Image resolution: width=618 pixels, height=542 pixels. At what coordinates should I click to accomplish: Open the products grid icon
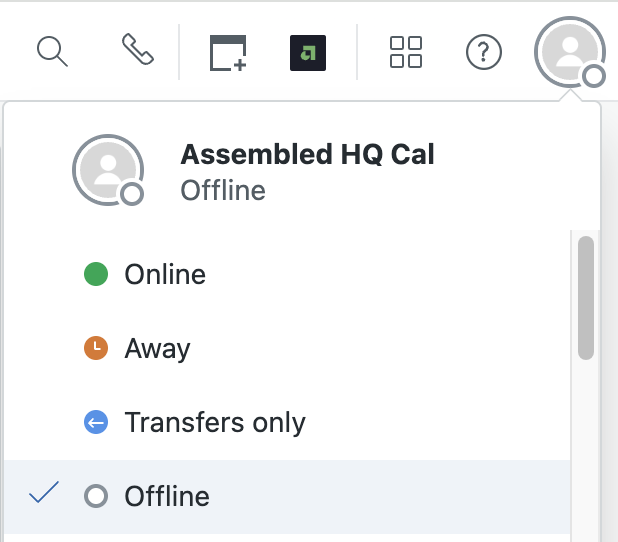tap(406, 52)
